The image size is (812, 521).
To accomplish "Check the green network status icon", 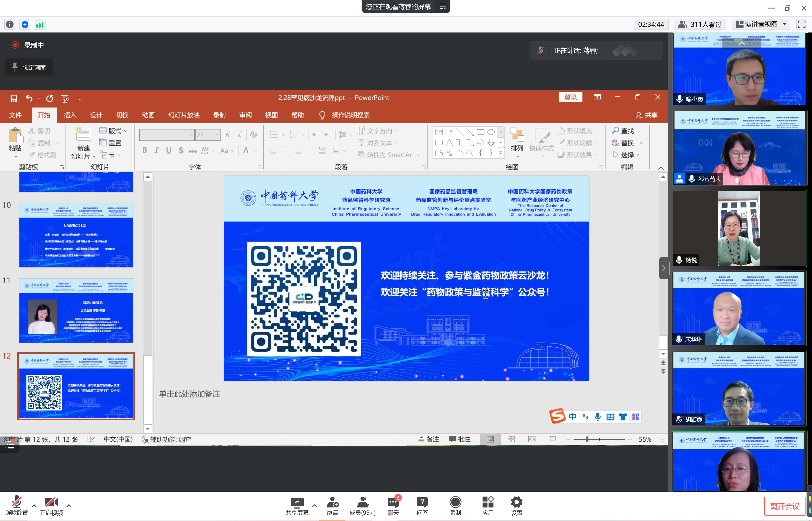I will coord(40,24).
